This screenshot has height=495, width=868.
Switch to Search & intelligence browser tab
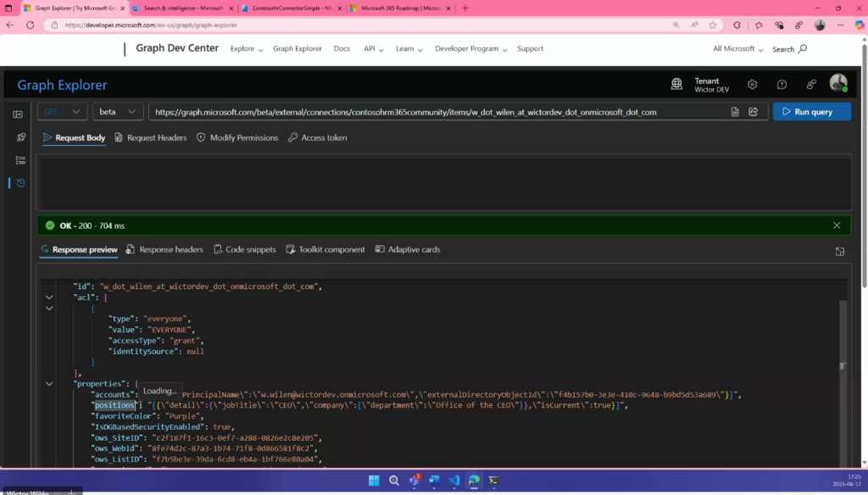pyautogui.click(x=183, y=8)
